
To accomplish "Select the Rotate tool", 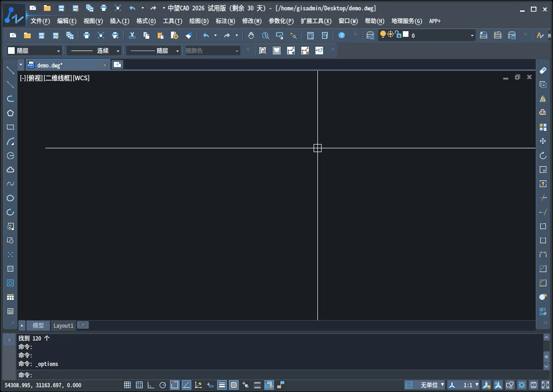I will coord(543,155).
